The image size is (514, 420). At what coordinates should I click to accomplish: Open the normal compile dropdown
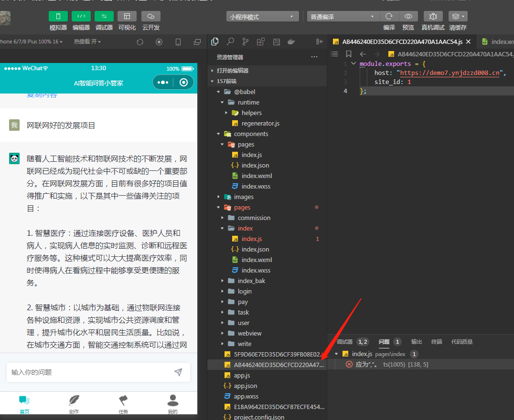[343, 16]
